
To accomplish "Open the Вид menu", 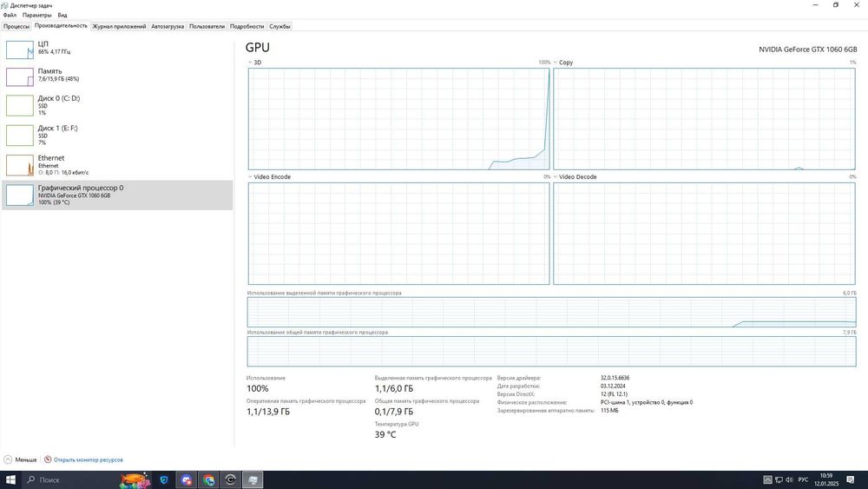I will pos(62,15).
